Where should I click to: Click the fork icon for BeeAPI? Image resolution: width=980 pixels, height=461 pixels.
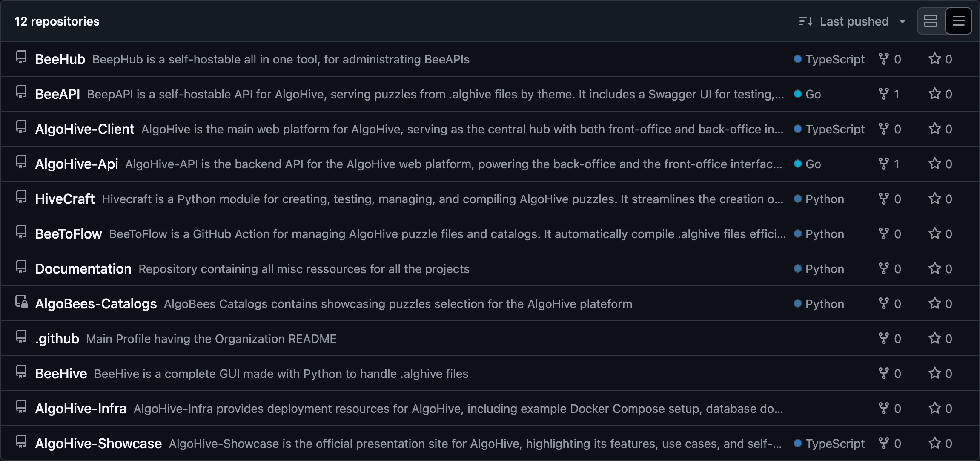pos(884,94)
